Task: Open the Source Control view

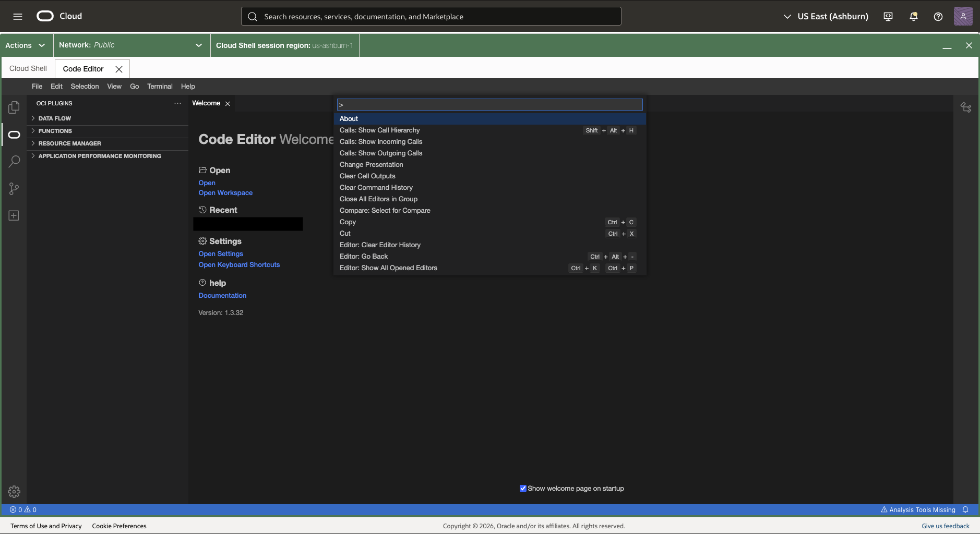Action: point(14,188)
